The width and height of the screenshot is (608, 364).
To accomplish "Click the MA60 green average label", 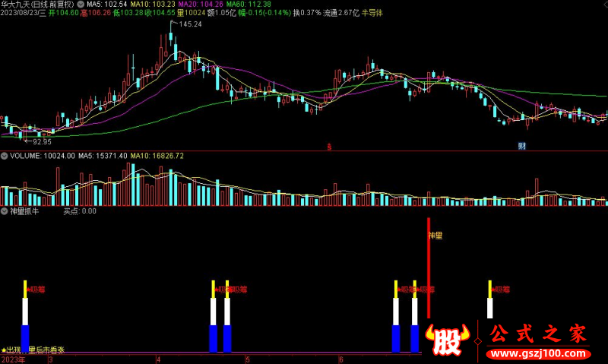I will 249,5.
